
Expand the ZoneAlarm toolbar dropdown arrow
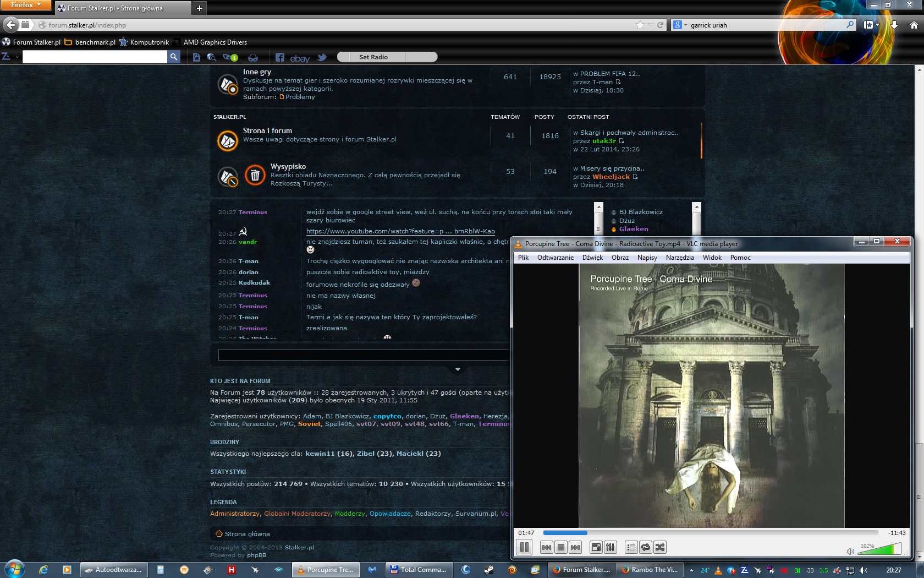(x=17, y=57)
